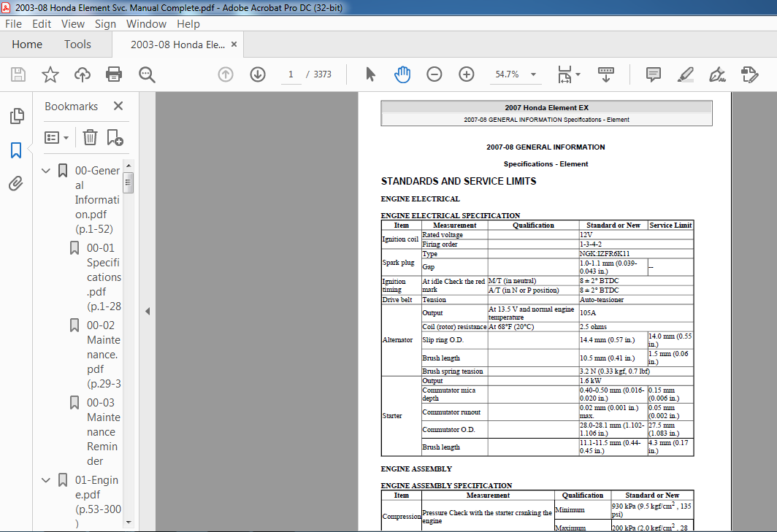Click the bookmarks panel scrollbar thumb
Screen dimensions: 777x532
click(129, 182)
